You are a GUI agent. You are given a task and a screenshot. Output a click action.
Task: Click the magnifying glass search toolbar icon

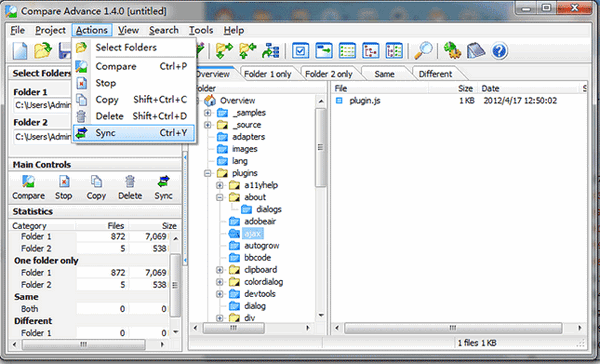click(423, 51)
